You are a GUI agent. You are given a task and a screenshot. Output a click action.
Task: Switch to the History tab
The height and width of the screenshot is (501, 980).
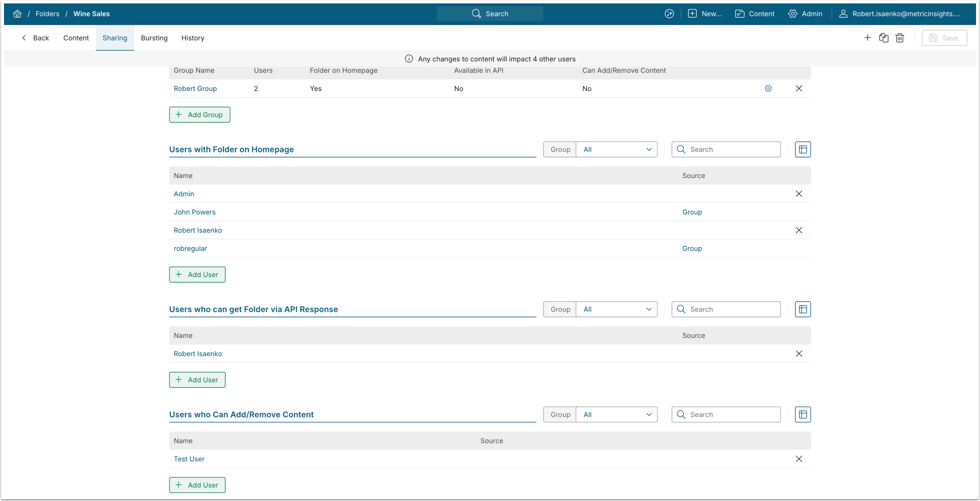(x=193, y=38)
